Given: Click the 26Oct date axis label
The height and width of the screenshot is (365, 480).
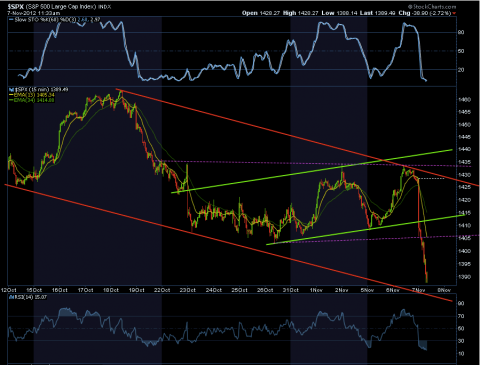Looking at the screenshot, I should 265,290.
